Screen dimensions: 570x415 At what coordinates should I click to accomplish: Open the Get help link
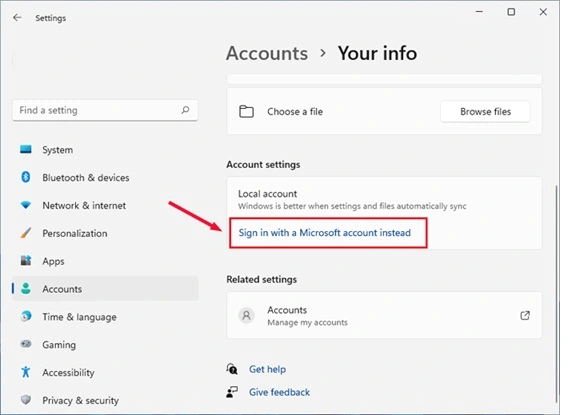[x=267, y=369]
